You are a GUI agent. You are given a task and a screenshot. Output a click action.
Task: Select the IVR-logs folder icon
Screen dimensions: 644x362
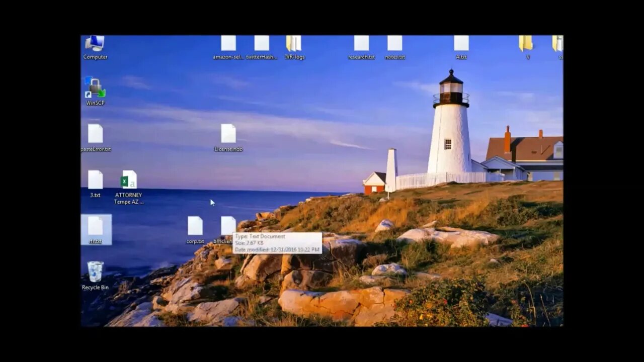coord(294,47)
